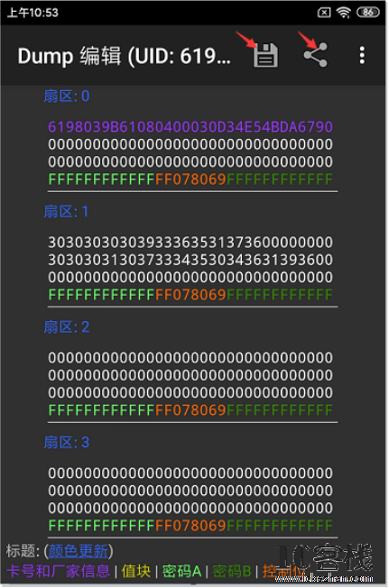Edit the second data block of sector 1

coord(190,260)
